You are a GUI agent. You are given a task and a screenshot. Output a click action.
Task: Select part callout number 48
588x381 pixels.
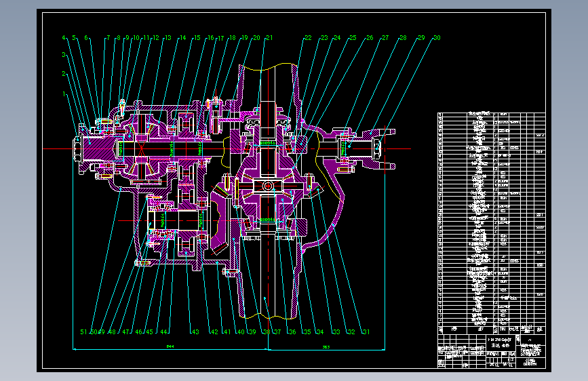(x=112, y=332)
